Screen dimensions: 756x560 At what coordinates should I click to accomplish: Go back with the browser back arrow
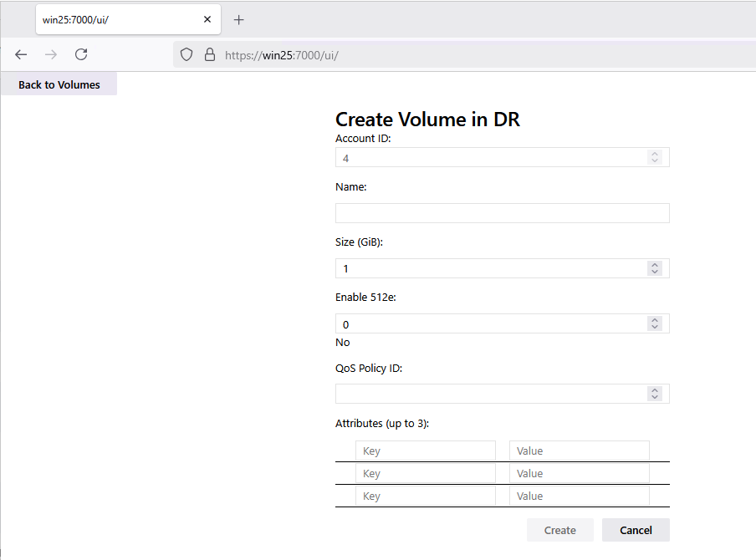[21, 54]
